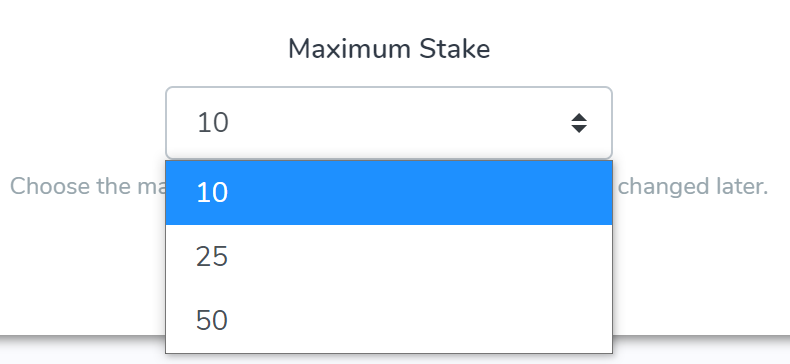The height and width of the screenshot is (364, 790).
Task: Collapse the Maximum Stake dropdown box
Action: (x=389, y=123)
